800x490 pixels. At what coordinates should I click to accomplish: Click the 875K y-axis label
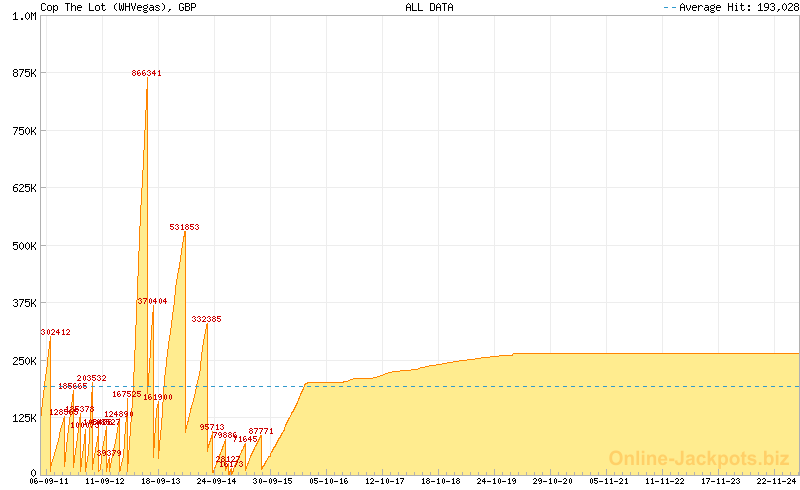19,73
